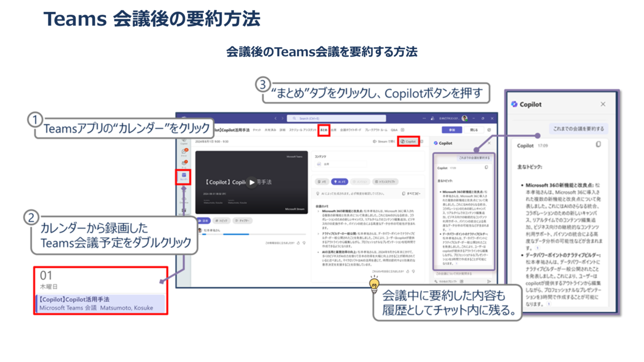Open Teams (チーム) icon in left sidebar
This screenshot has height=362, width=644.
coord(184,165)
